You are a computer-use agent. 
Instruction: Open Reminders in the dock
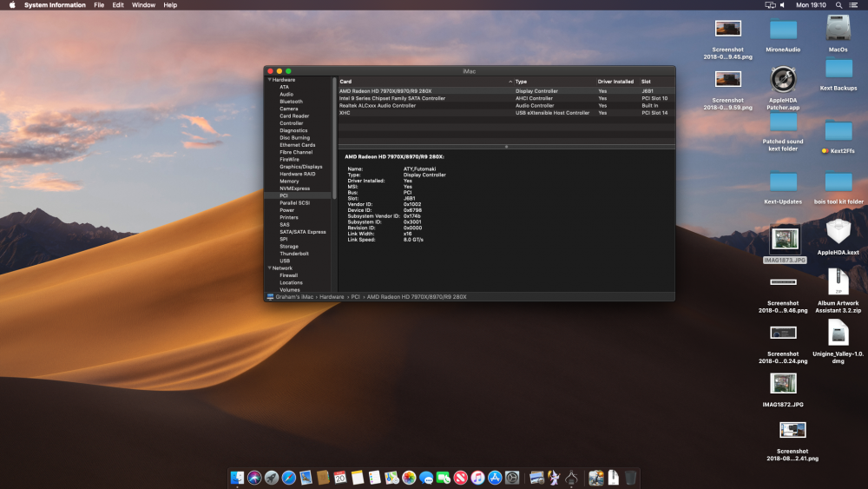374,478
